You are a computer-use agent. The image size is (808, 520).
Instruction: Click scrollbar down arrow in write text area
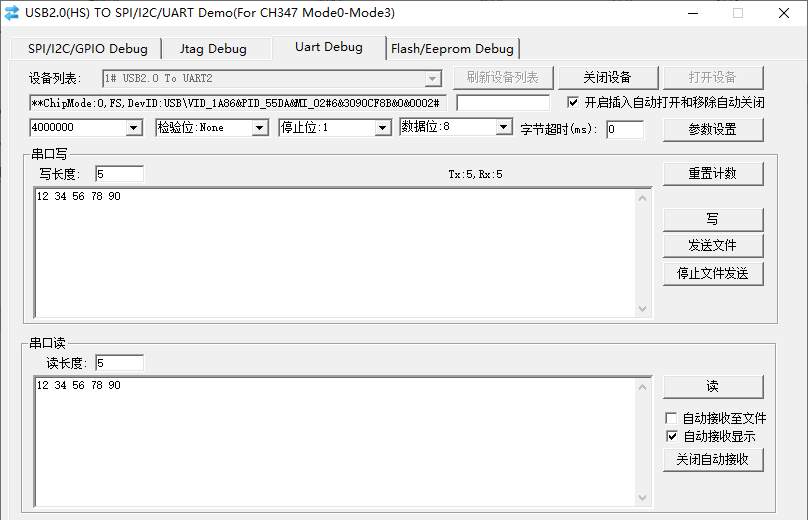(644, 310)
